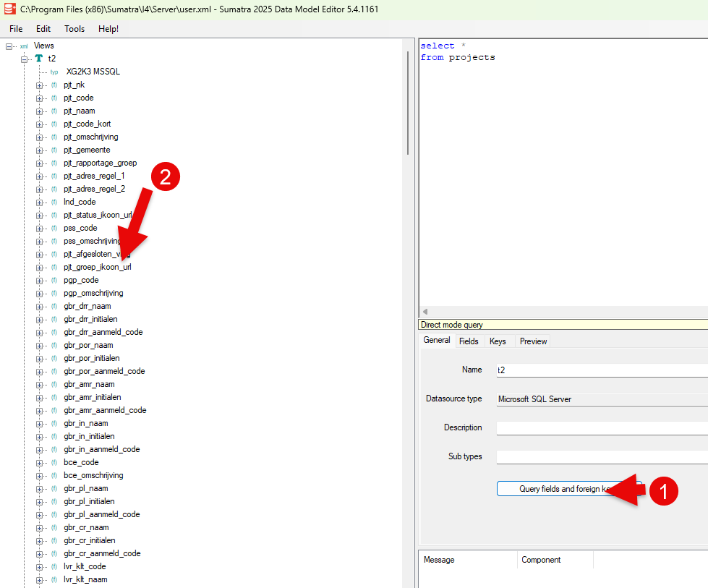Click the field icon beside bce_code
The width and height of the screenshot is (708, 588).
(x=54, y=463)
